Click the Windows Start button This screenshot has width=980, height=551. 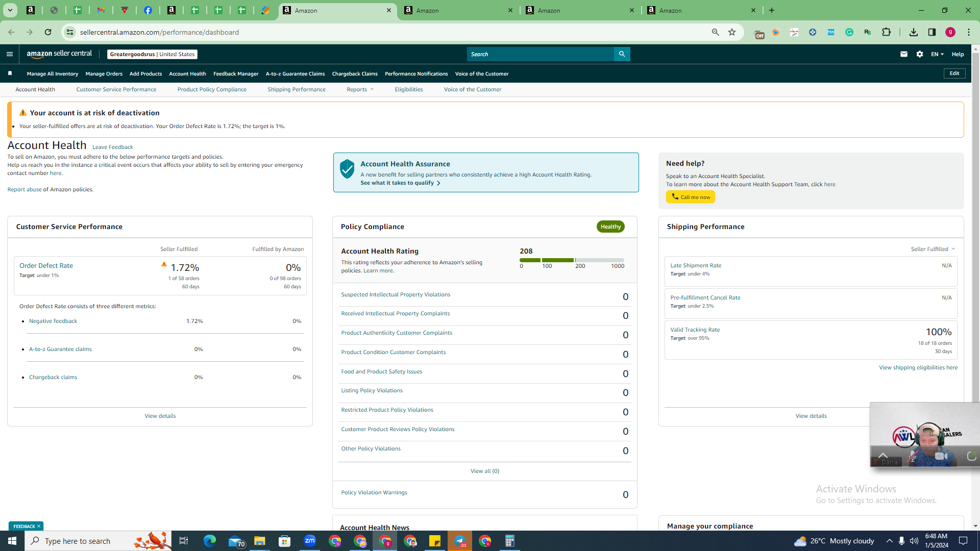12,541
